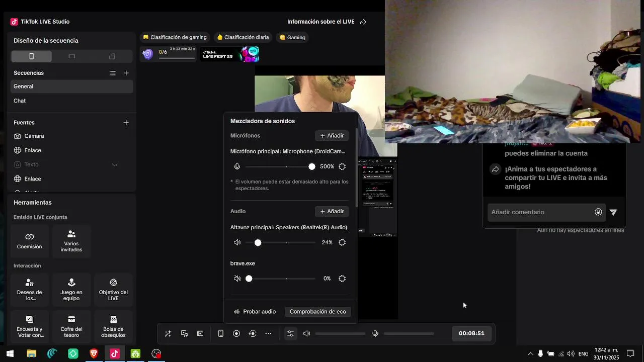Open Deseos de los espectadores tool
The image size is (644, 362).
[30, 290]
